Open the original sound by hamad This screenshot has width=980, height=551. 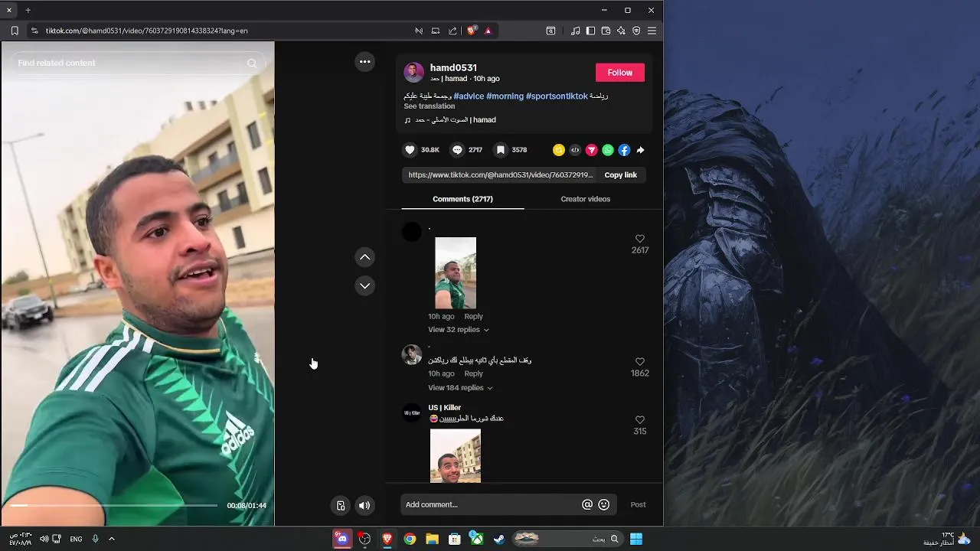[456, 120]
